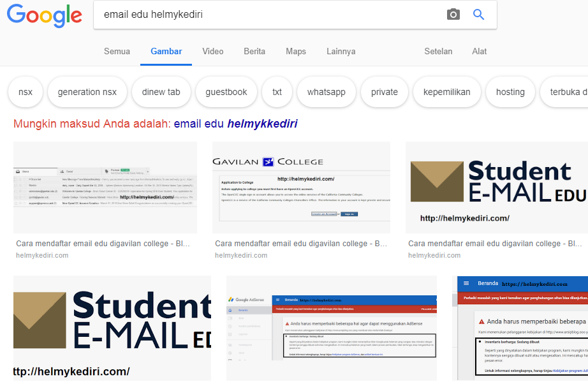Open the Gmail inbox screenshot thumbnail
Screen dimensions: 588x384
[x=105, y=188]
